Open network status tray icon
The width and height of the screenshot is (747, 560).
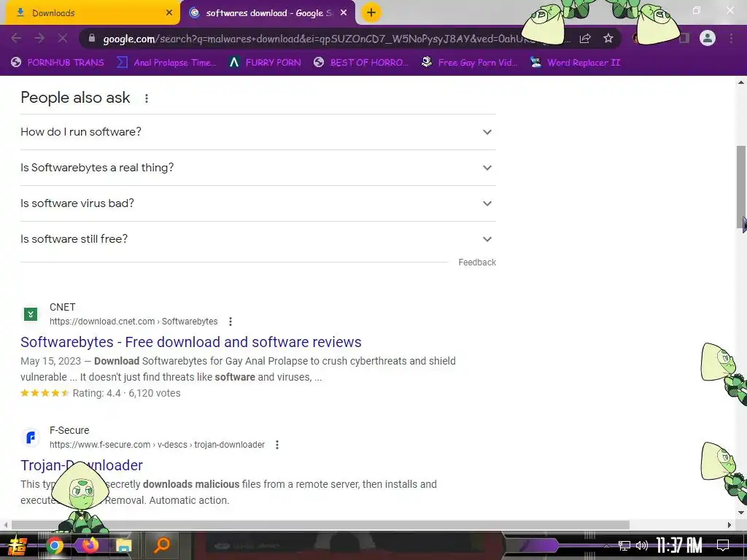624,545
